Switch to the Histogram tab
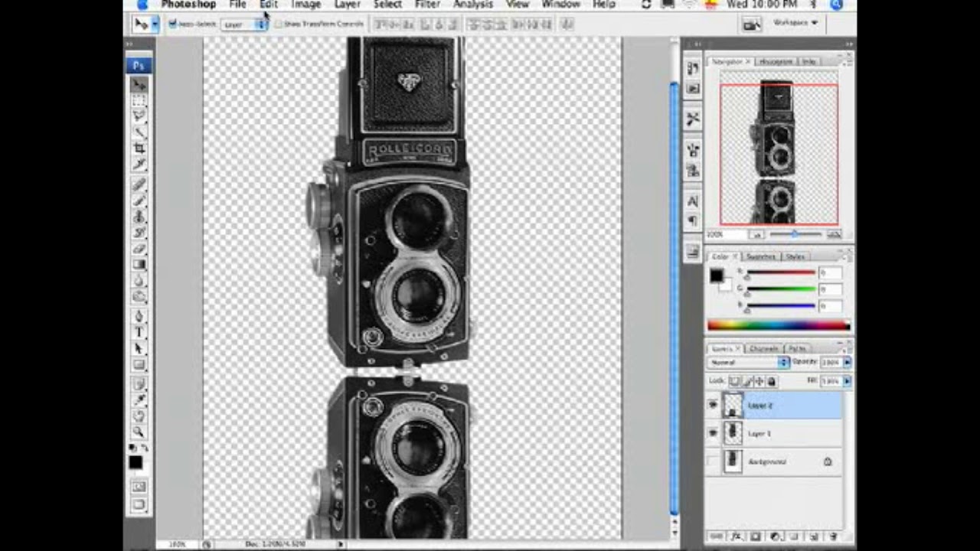980x551 pixels. 776,61
